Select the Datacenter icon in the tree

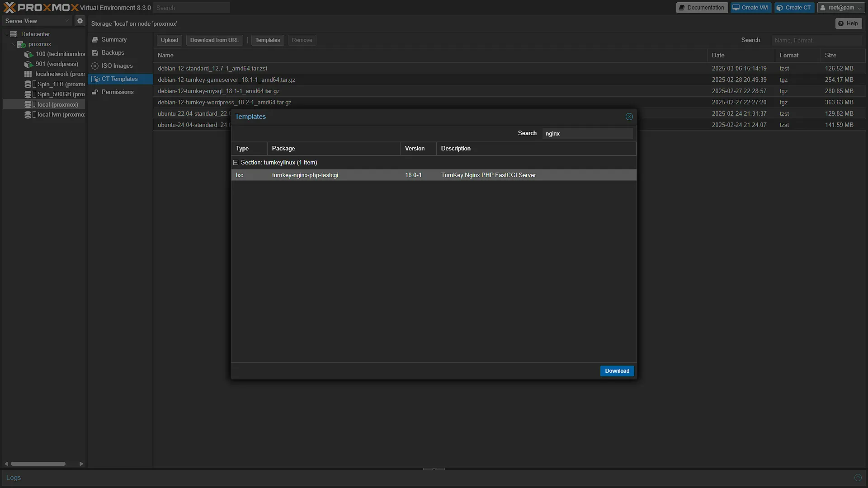[x=14, y=34]
